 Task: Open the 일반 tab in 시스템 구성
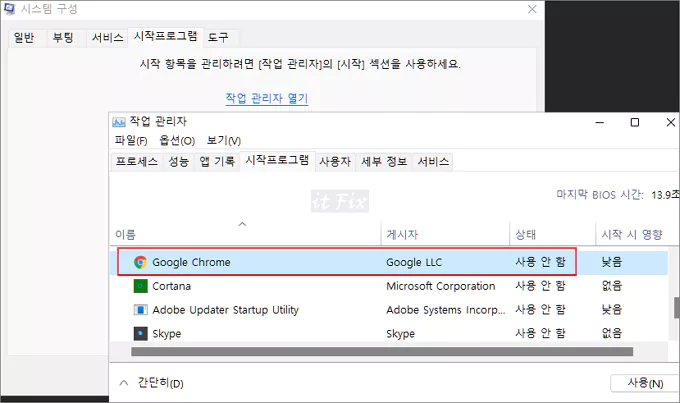[x=24, y=38]
